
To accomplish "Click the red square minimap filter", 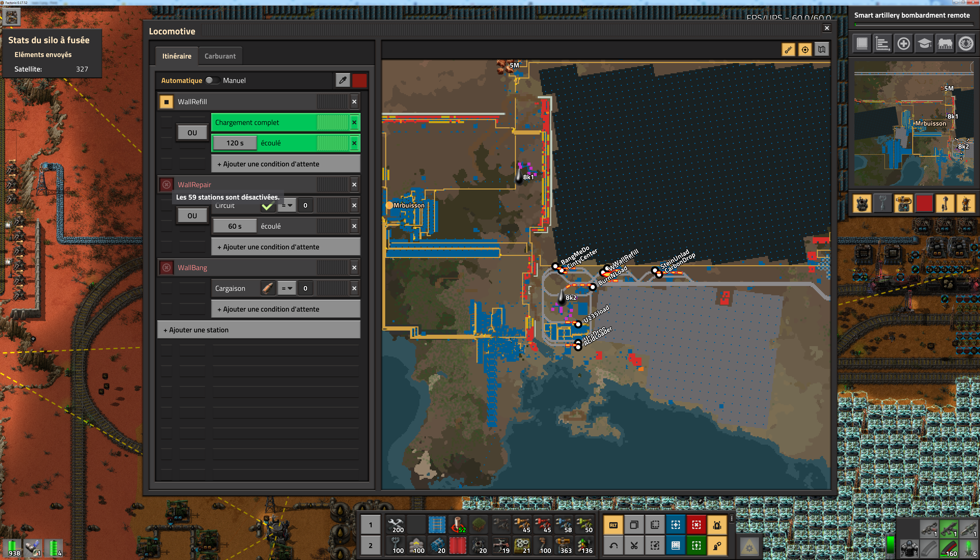I will [924, 203].
